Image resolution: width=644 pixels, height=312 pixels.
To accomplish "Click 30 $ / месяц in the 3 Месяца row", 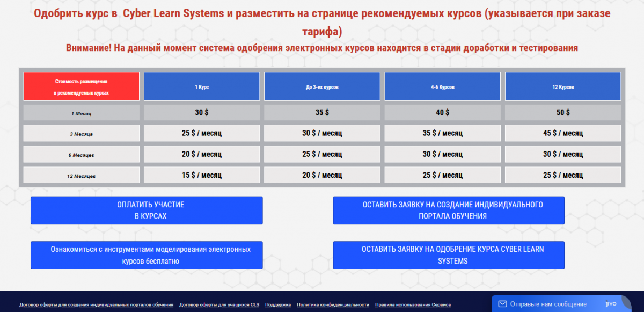I will (322, 134).
